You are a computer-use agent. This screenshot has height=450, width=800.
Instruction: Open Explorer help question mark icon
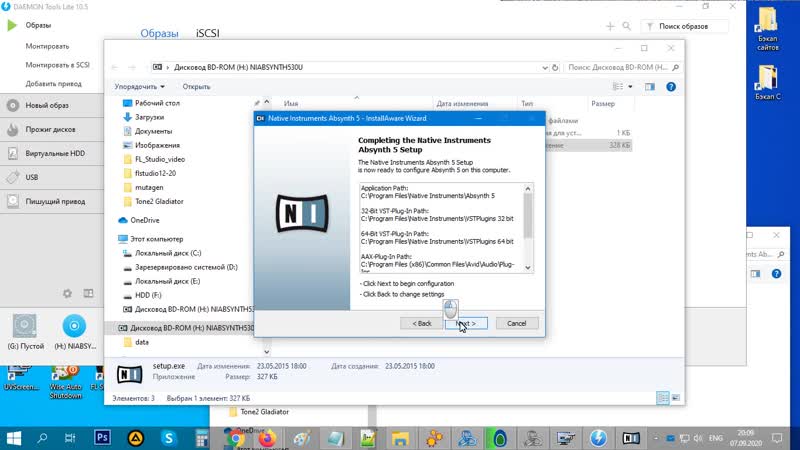pos(671,87)
